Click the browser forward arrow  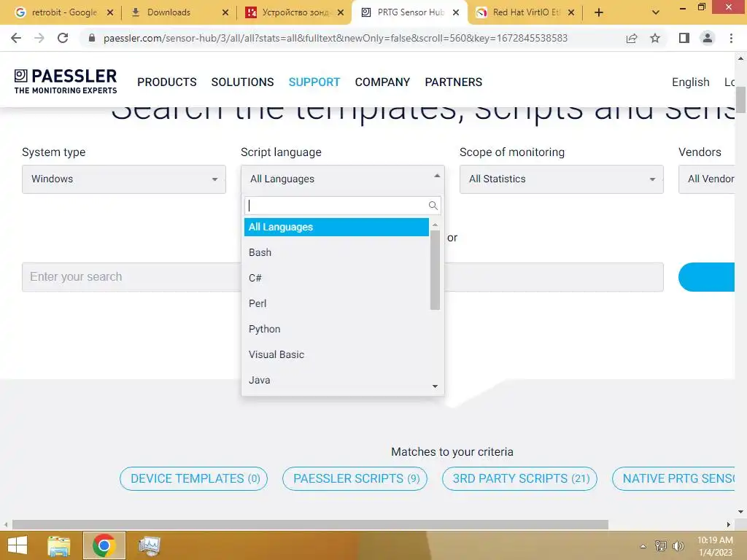39,38
